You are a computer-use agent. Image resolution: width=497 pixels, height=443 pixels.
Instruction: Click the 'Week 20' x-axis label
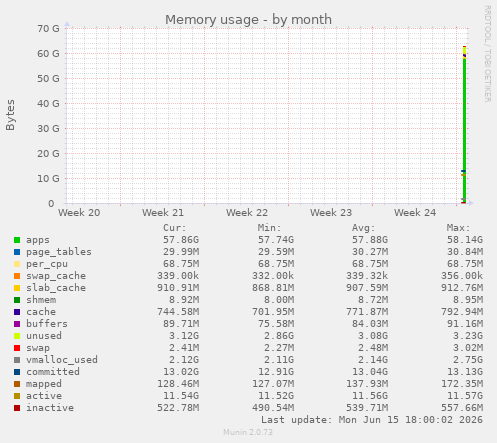point(79,213)
